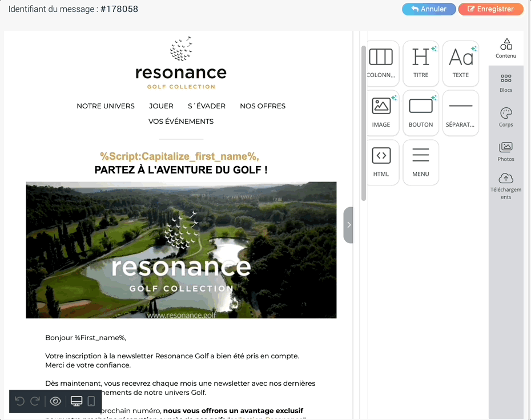Undo the last edit

click(x=20, y=401)
